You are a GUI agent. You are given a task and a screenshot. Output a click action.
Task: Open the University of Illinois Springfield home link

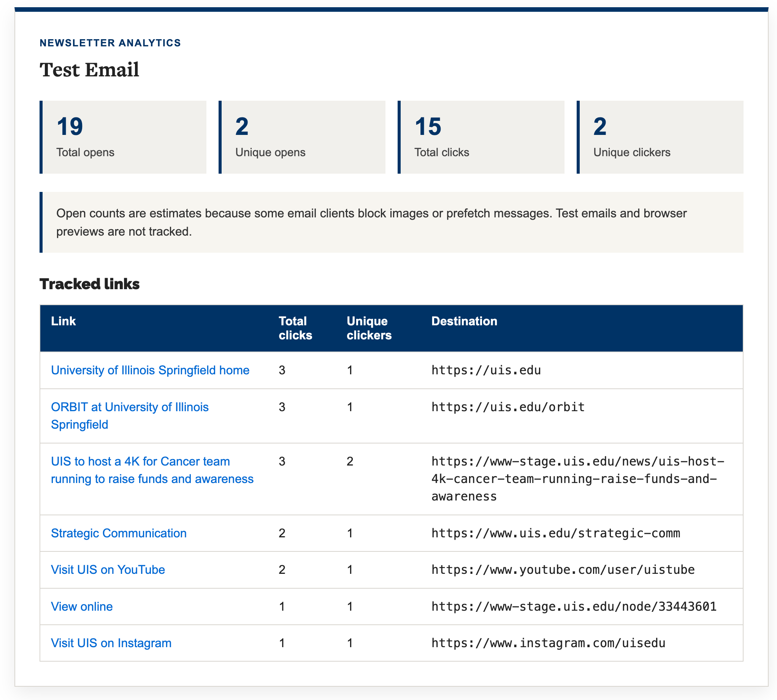point(150,370)
